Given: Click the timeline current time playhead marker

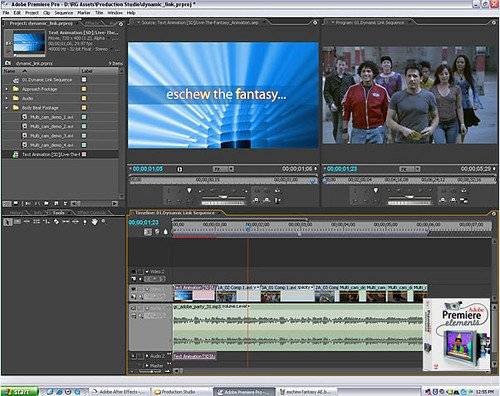Looking at the screenshot, I should coord(248,228).
